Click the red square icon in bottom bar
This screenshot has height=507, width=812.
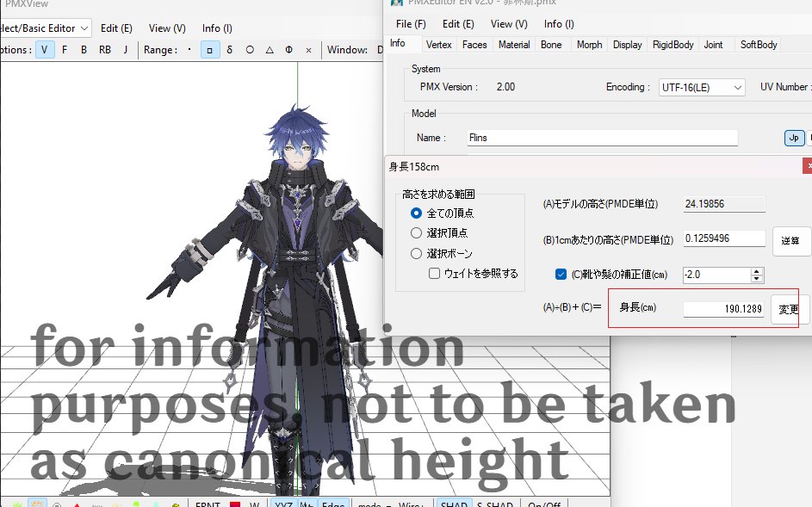pyautogui.click(x=235, y=504)
